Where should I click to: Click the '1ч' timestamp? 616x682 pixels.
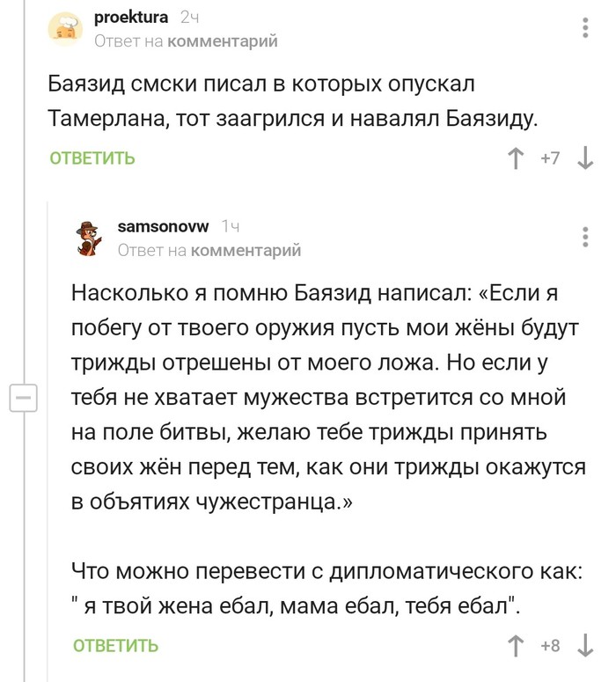pos(231,226)
